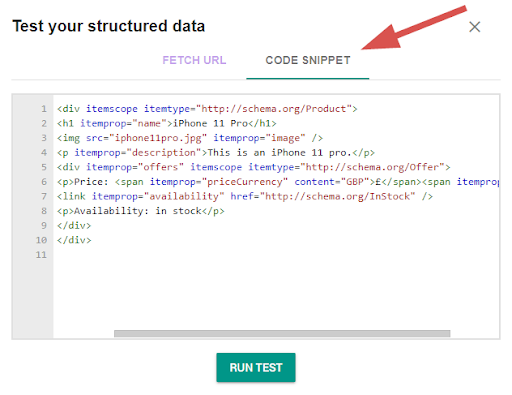Place cursor in the img src line
Viewport: 512px width, 395px height.
(190, 138)
